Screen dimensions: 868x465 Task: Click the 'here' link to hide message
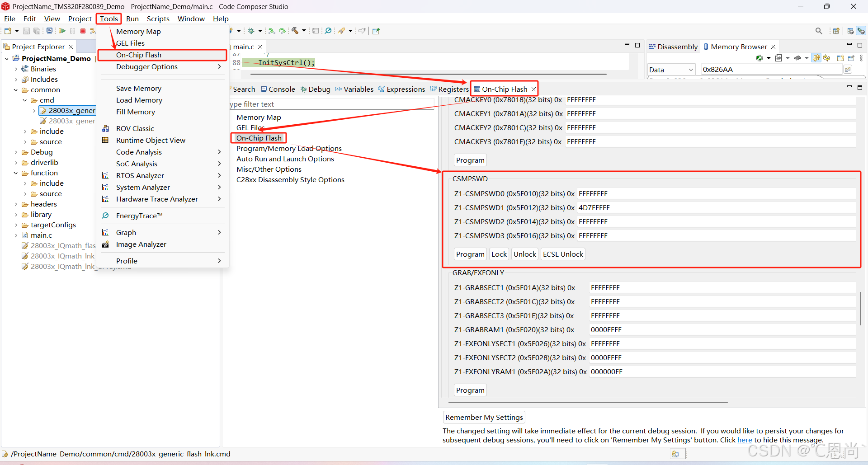pyautogui.click(x=745, y=440)
